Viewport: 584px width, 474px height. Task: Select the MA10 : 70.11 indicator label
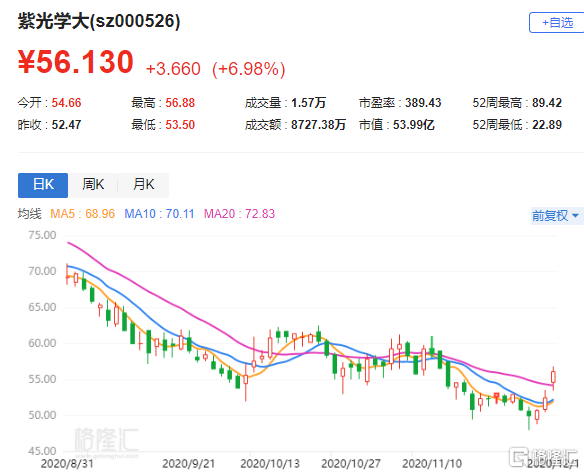159,214
